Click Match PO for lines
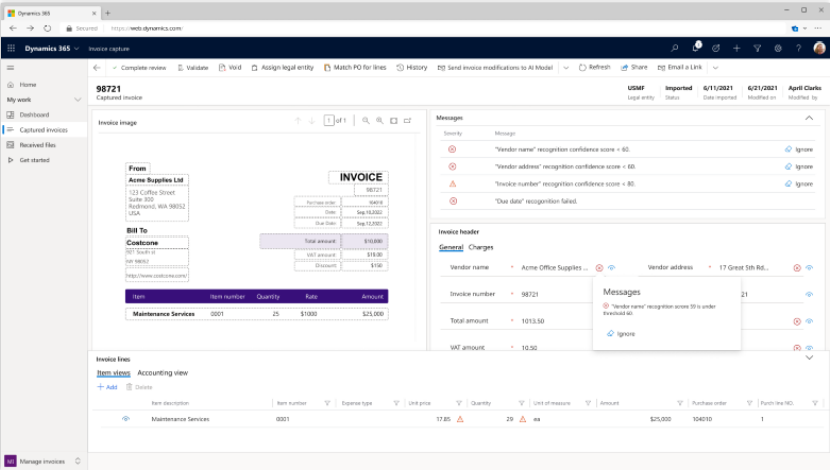The width and height of the screenshot is (830, 470). tap(355, 68)
